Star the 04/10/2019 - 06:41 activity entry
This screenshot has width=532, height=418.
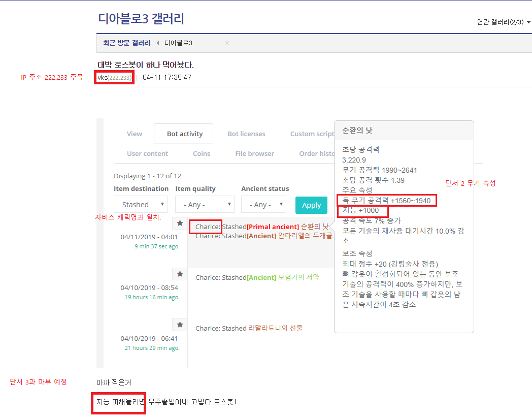pyautogui.click(x=180, y=325)
